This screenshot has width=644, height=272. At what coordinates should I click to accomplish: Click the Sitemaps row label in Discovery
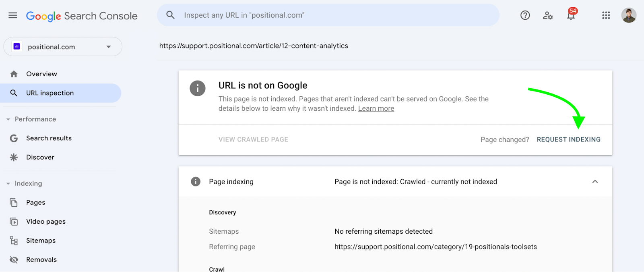click(224, 231)
